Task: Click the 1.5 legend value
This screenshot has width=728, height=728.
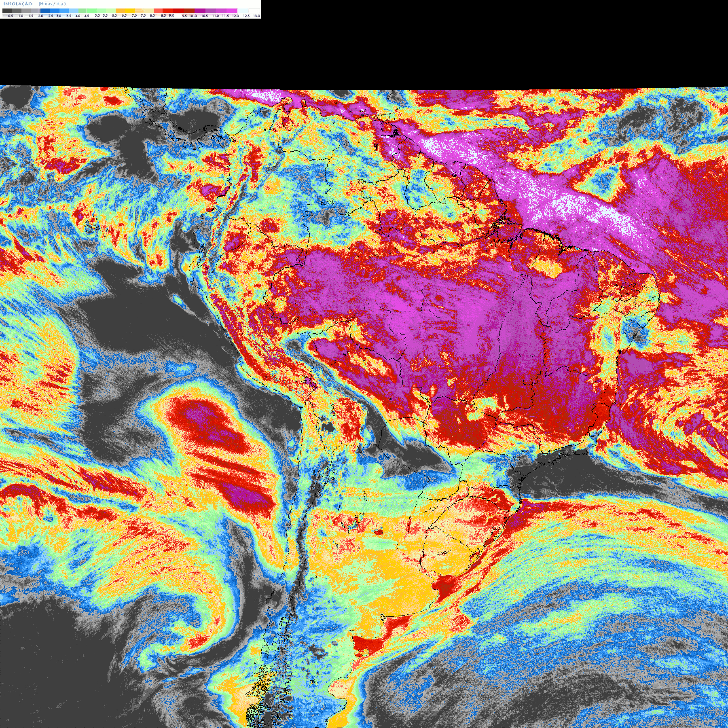Action: coord(31,16)
